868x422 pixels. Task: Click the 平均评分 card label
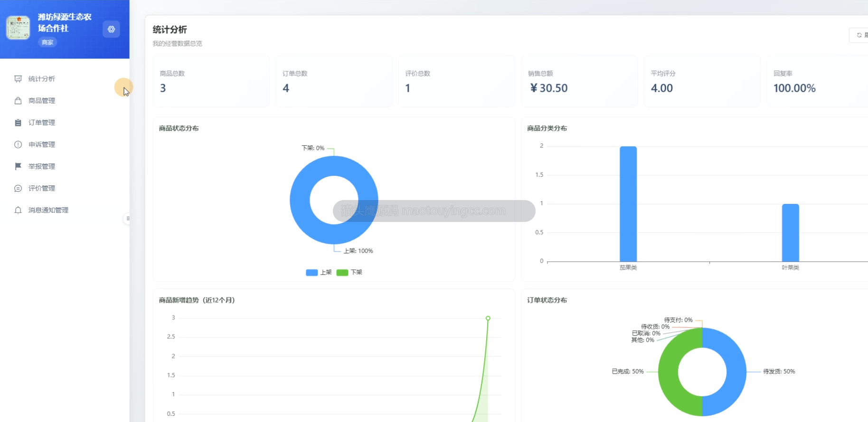(x=663, y=74)
